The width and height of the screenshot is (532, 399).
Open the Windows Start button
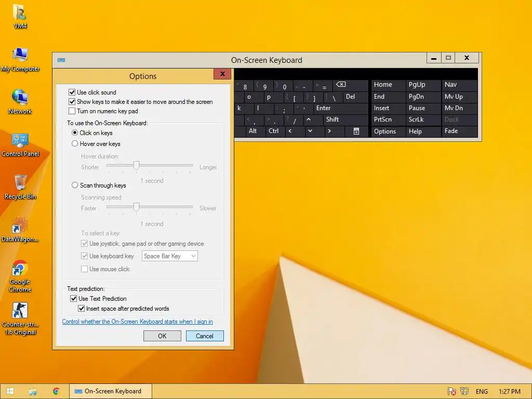10,391
